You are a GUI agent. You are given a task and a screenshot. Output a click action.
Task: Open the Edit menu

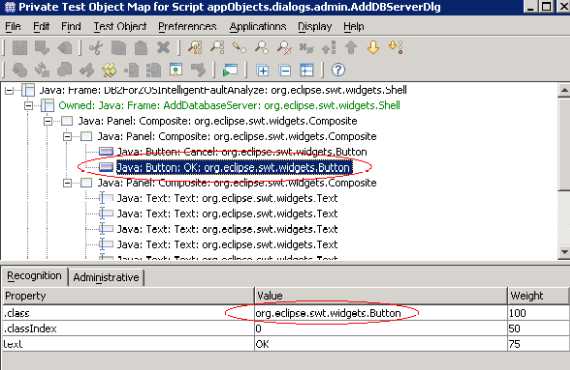tap(41, 27)
